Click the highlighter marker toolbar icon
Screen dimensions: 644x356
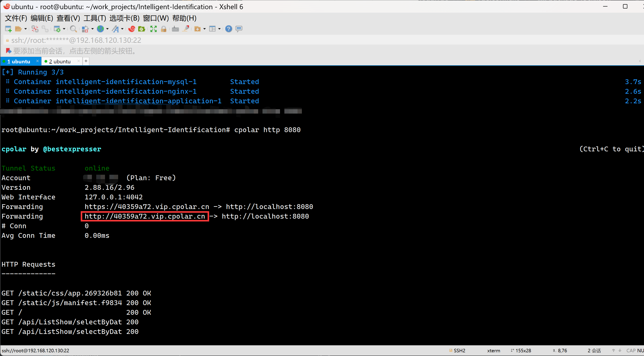coord(186,29)
